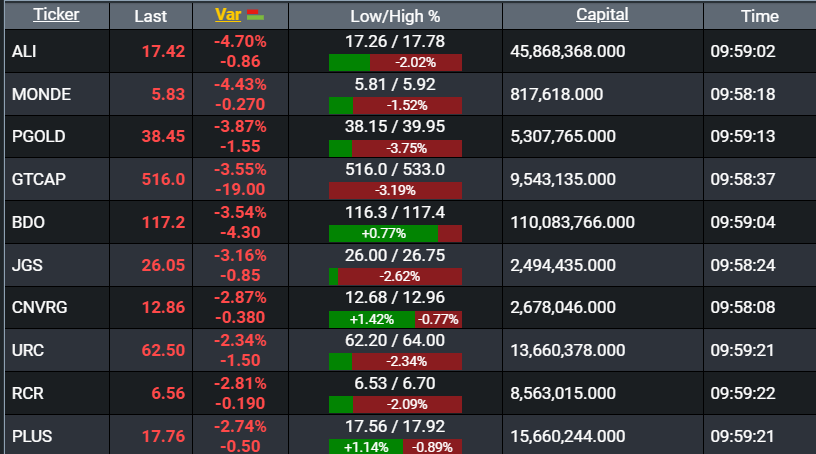Viewport: 816px width, 454px height.
Task: Click ALI last price 17.42
Action: [163, 52]
